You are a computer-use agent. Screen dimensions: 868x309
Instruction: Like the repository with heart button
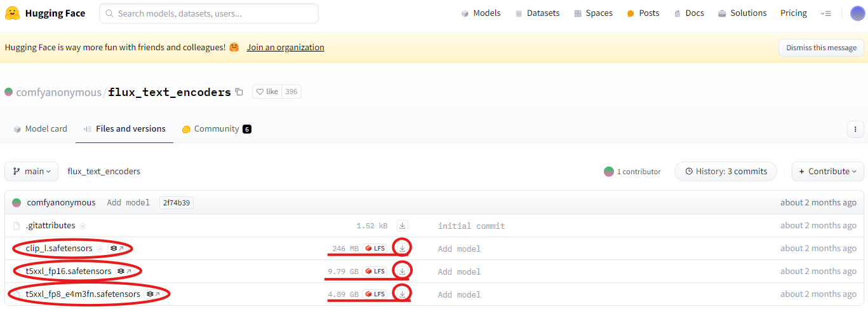[267, 92]
